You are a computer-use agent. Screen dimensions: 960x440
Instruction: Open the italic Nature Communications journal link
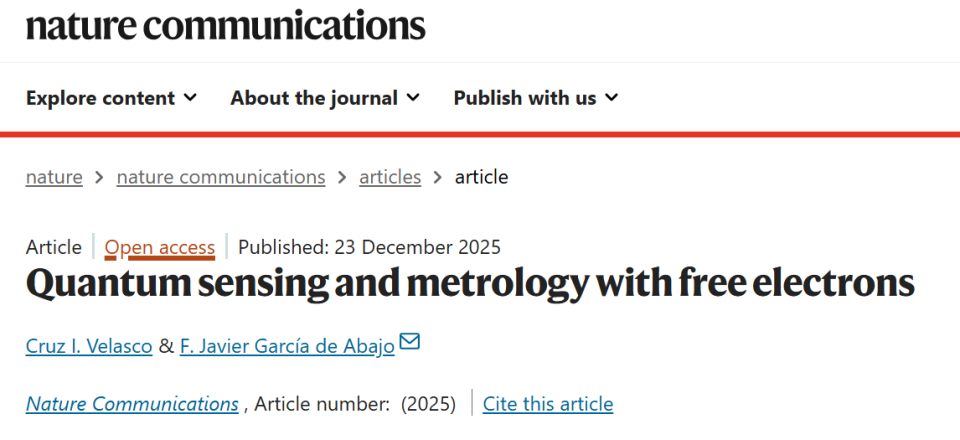point(132,404)
